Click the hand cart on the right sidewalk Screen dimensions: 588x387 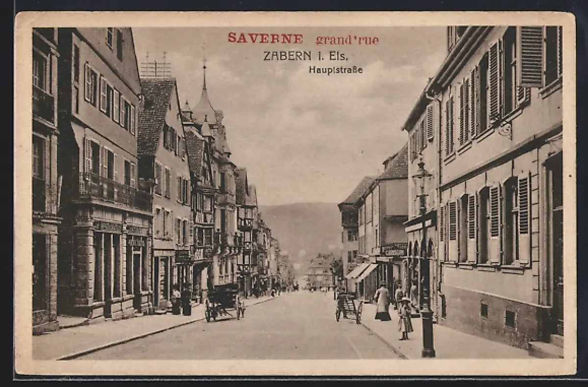tap(348, 307)
